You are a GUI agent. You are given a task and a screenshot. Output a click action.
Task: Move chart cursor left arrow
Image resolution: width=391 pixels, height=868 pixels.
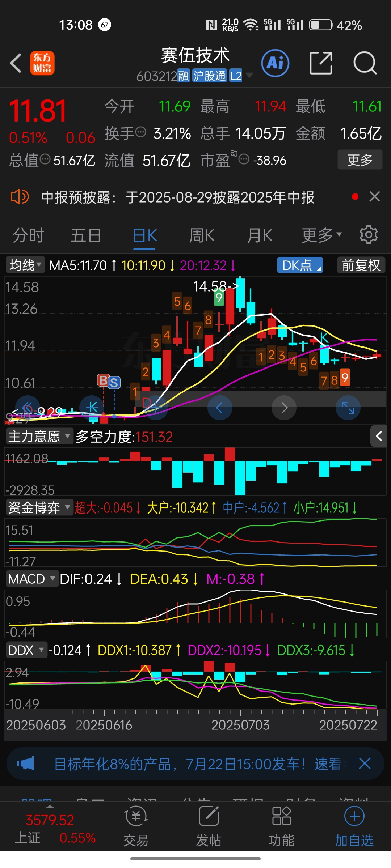coord(220,408)
